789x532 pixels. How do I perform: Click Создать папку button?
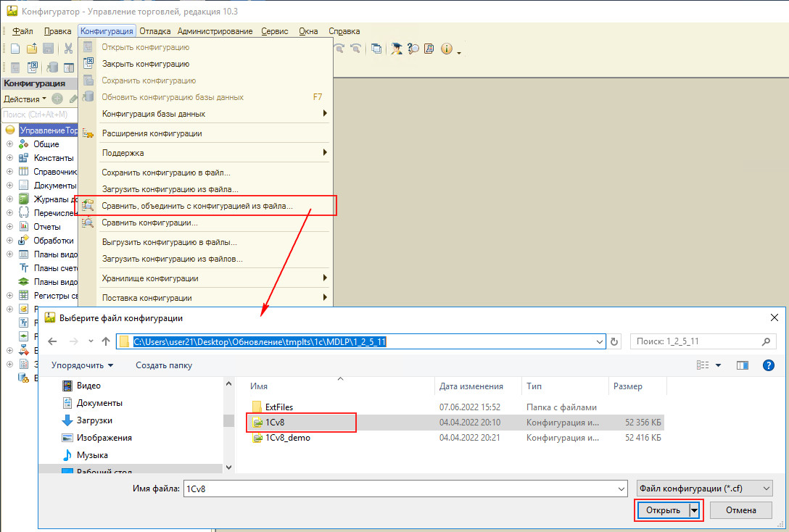click(x=164, y=365)
